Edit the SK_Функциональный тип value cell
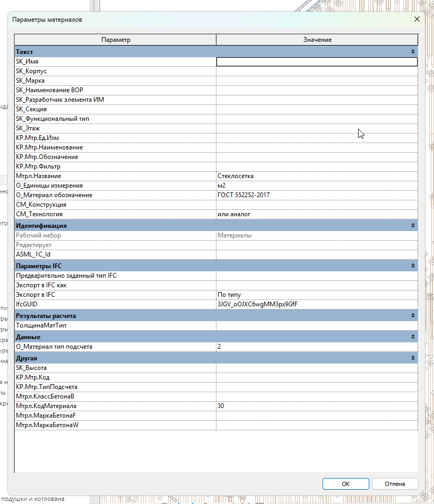The image size is (434, 504). (x=317, y=119)
